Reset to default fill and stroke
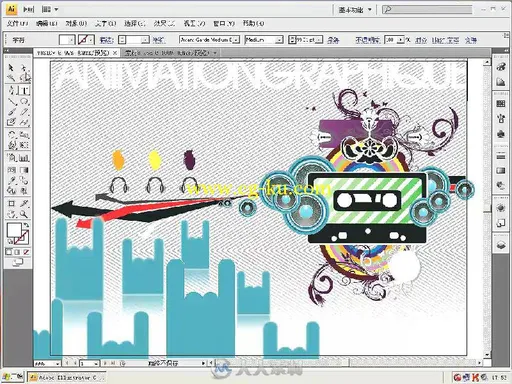The height and width of the screenshot is (384, 512). click(10, 241)
